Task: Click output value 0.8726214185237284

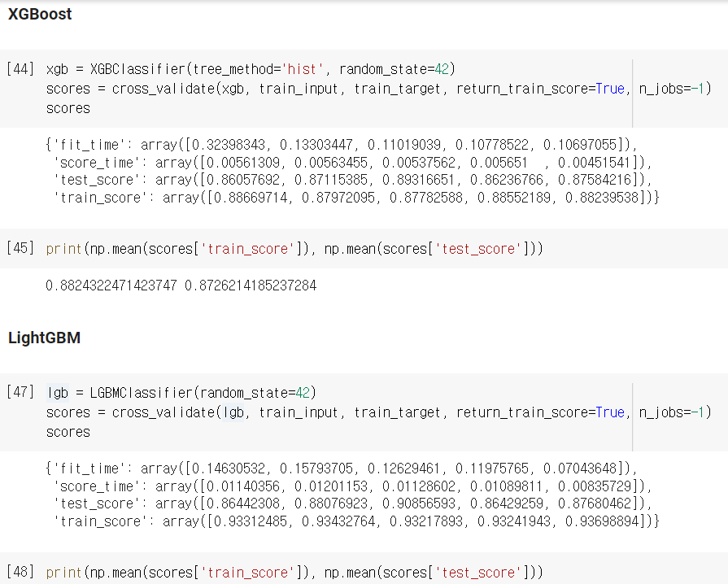Action: 251,285
